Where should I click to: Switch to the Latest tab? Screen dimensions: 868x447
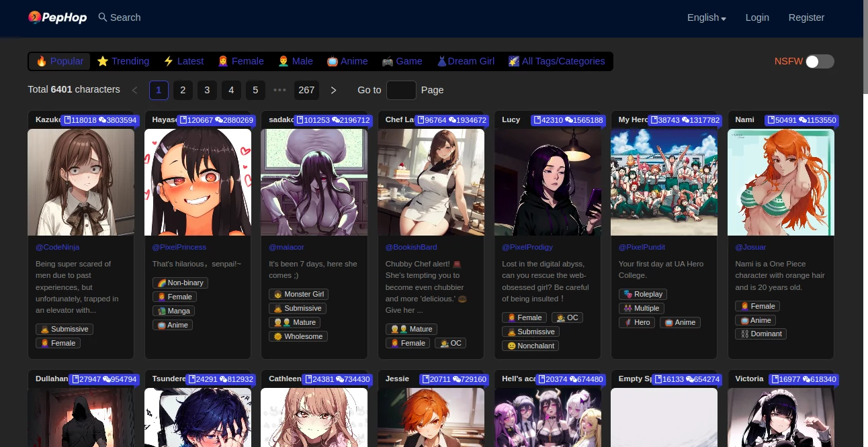coord(183,61)
